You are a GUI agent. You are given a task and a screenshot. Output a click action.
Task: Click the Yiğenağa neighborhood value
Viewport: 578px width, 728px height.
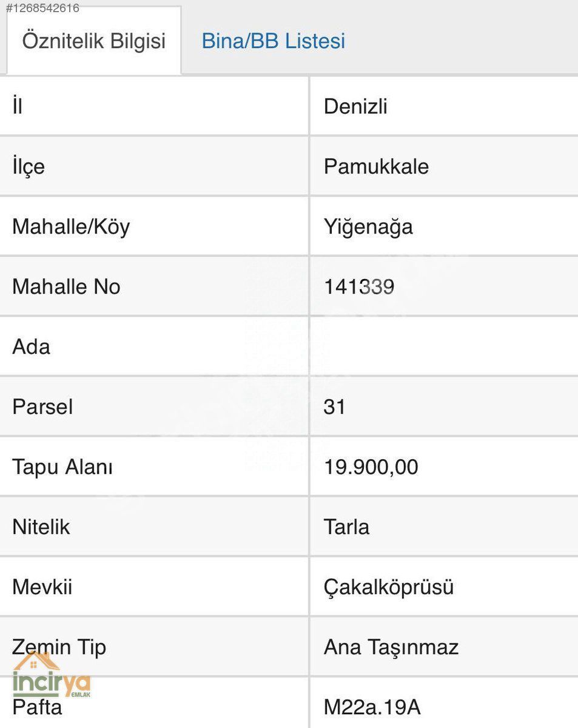pos(368,227)
